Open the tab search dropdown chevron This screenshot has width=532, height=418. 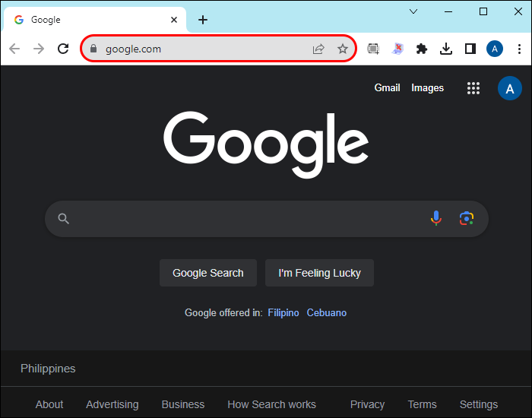[x=413, y=11]
